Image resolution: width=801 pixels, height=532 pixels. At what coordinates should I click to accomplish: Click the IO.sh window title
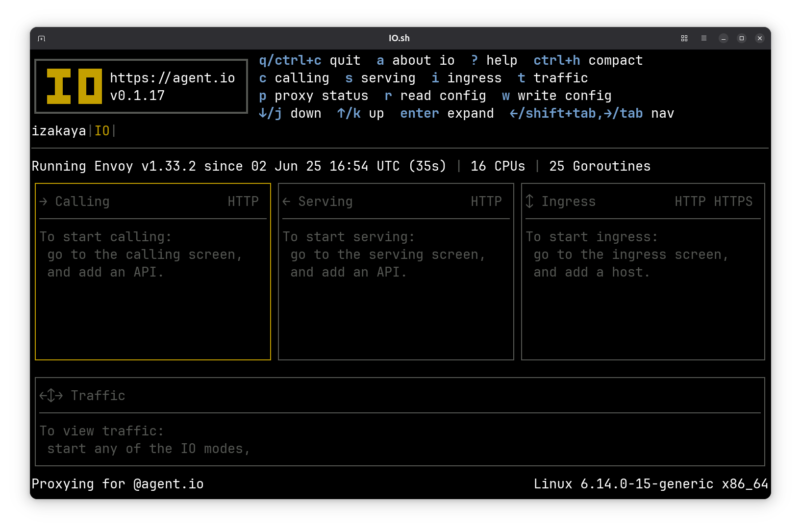point(399,38)
